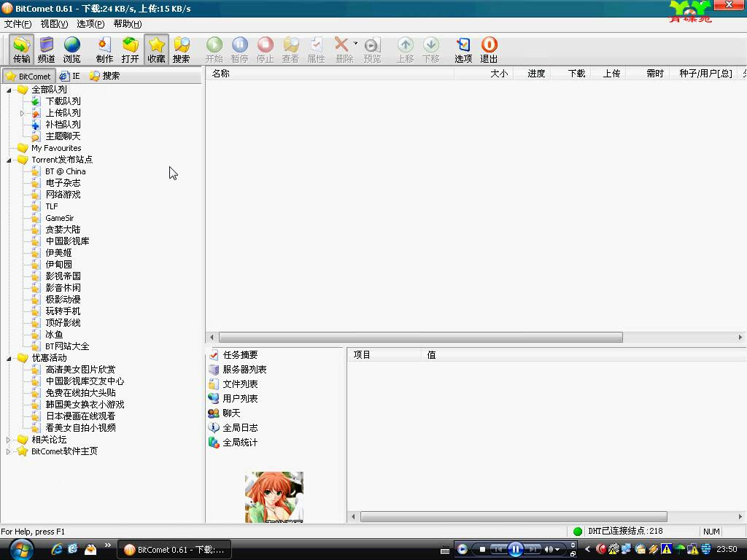The width and height of the screenshot is (747, 560).
Task: Click the green DHT status indicator
Action: (x=578, y=532)
